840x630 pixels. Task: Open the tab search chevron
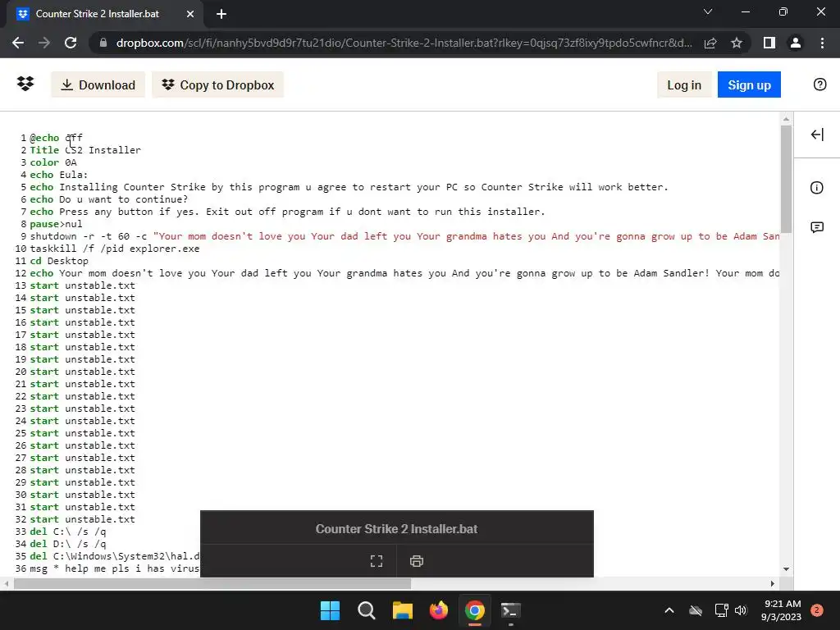[x=708, y=11]
